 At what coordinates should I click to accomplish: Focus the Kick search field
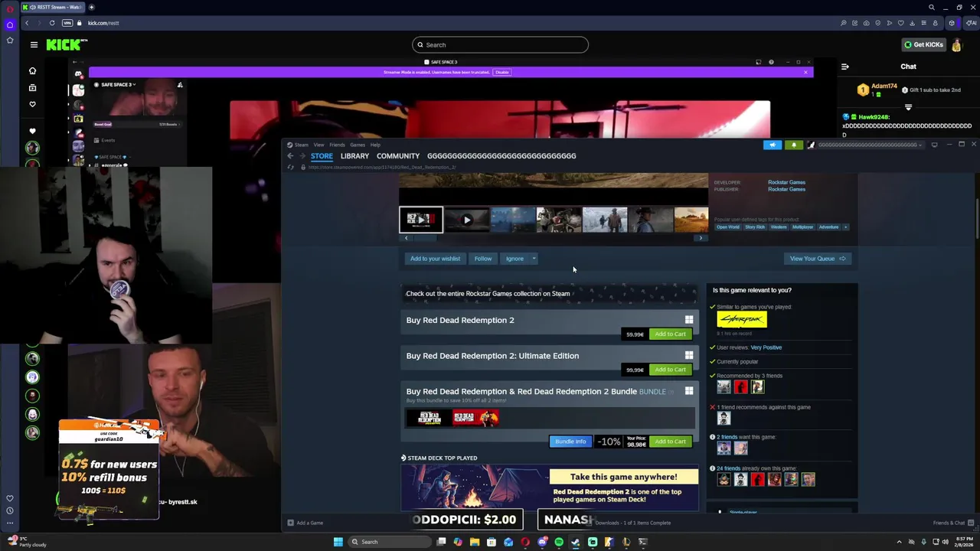(x=500, y=44)
